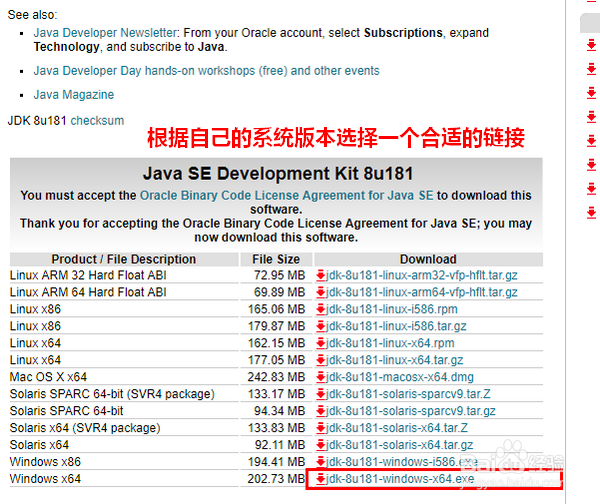Download jdk-8u181-linux-arm32-vfp-hflt.tar.gz
The width and height of the screenshot is (600, 504).
[x=421, y=275]
